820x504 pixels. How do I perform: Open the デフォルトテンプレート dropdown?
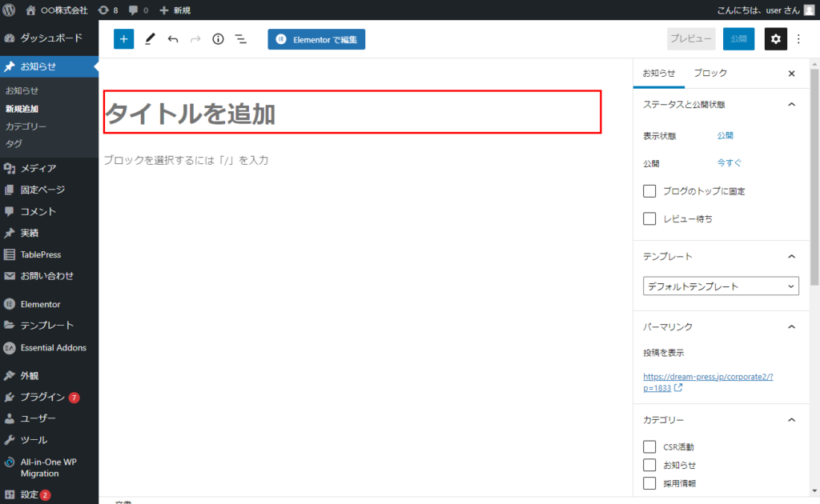721,286
